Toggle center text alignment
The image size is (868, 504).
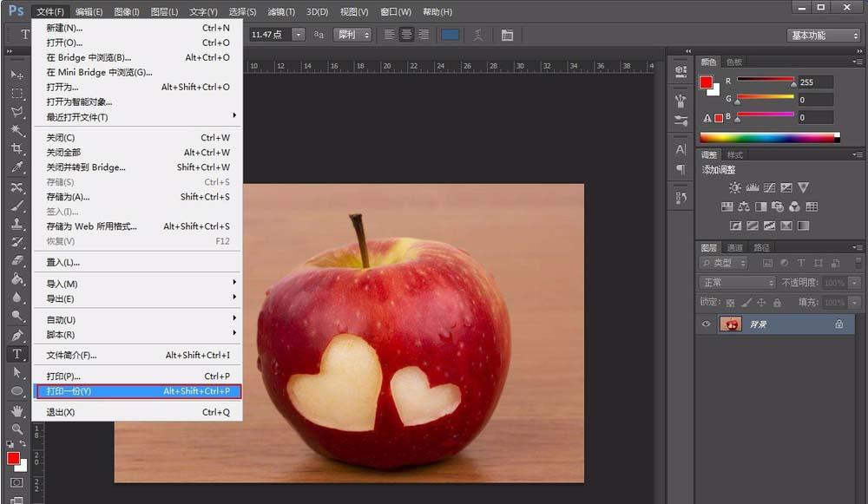(x=406, y=35)
